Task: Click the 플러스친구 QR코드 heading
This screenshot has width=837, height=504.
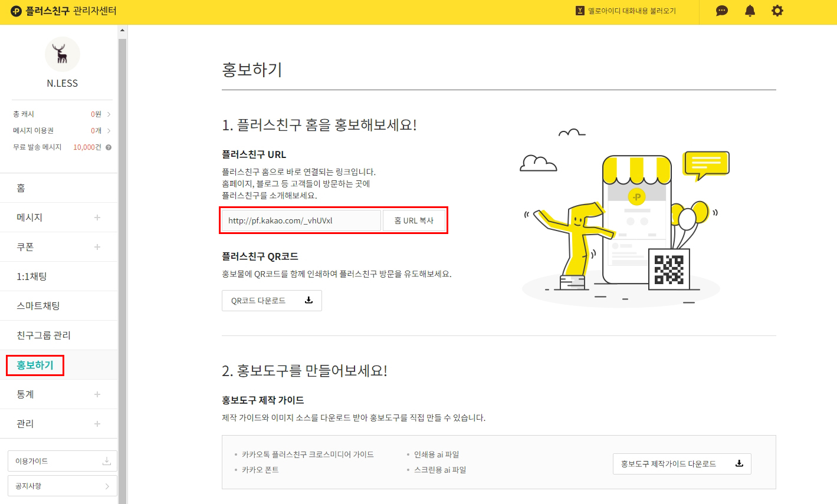Action: (x=260, y=256)
